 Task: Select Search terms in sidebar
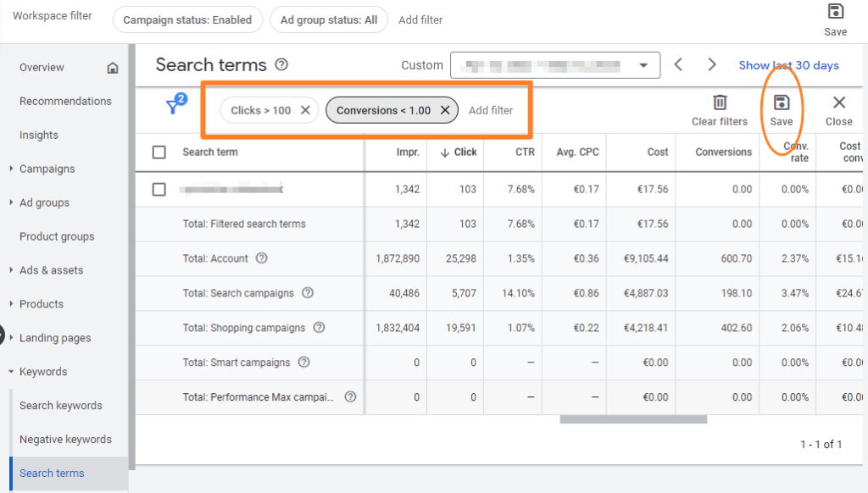(52, 473)
